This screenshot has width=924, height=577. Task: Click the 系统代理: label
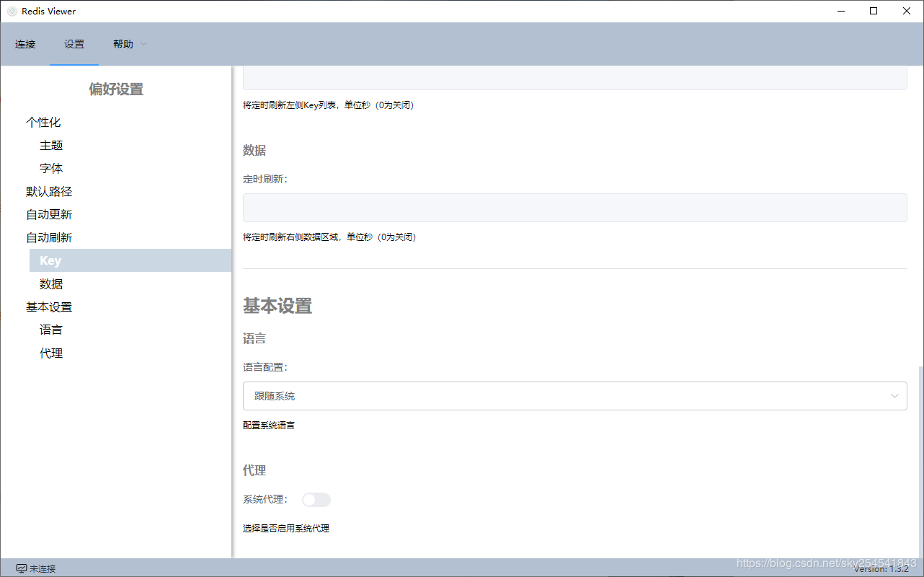point(265,499)
